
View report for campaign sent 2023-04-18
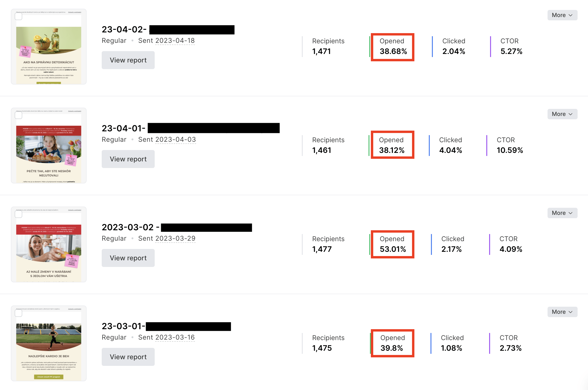tap(128, 60)
